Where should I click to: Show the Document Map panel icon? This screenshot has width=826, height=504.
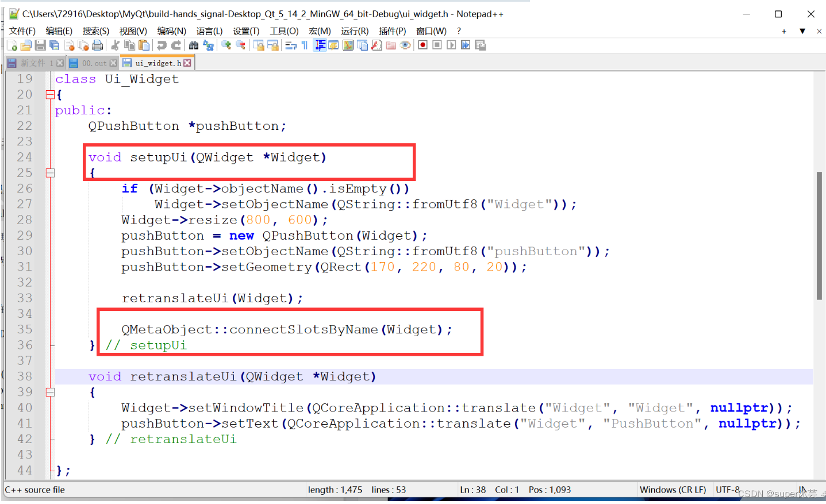point(348,45)
